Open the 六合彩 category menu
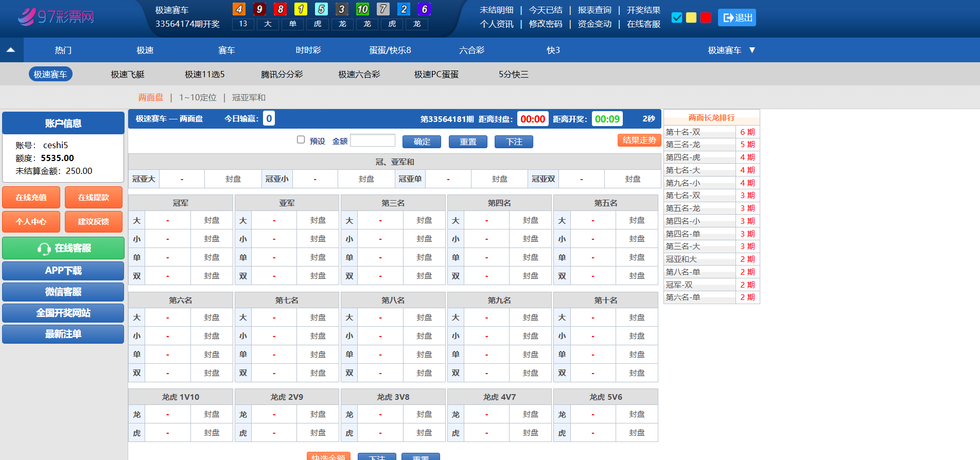The width and height of the screenshot is (980, 460). click(x=471, y=50)
